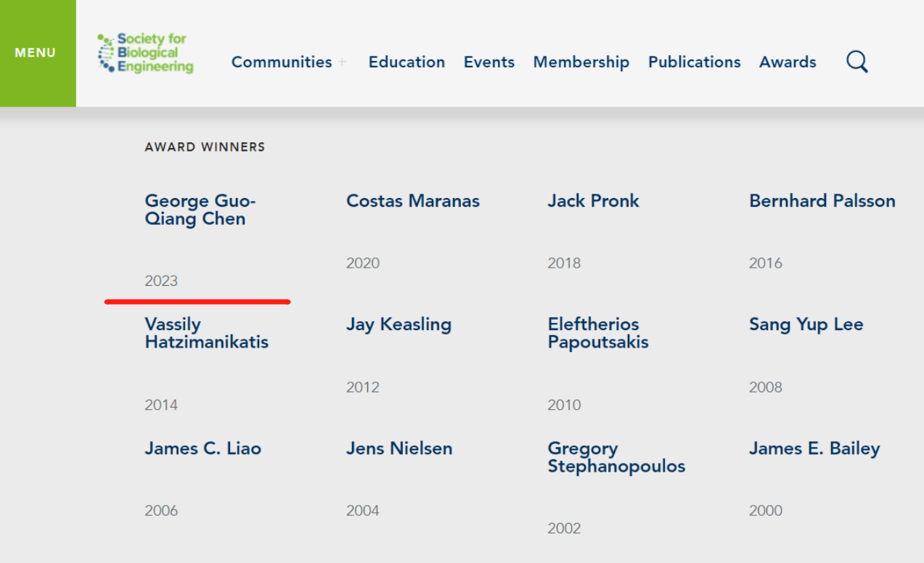The image size is (924, 563).
Task: View Jay Keasling's award page
Action: coord(399,324)
